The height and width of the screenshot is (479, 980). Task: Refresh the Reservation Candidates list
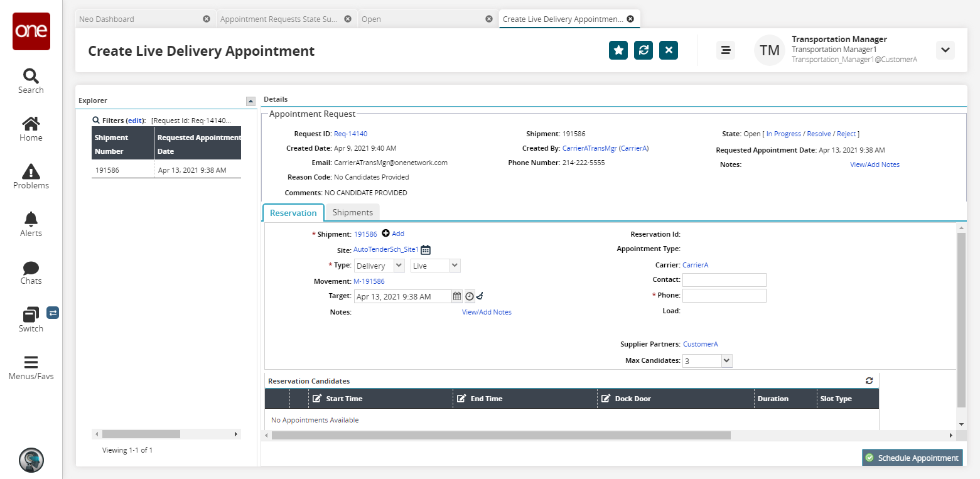pos(869,380)
